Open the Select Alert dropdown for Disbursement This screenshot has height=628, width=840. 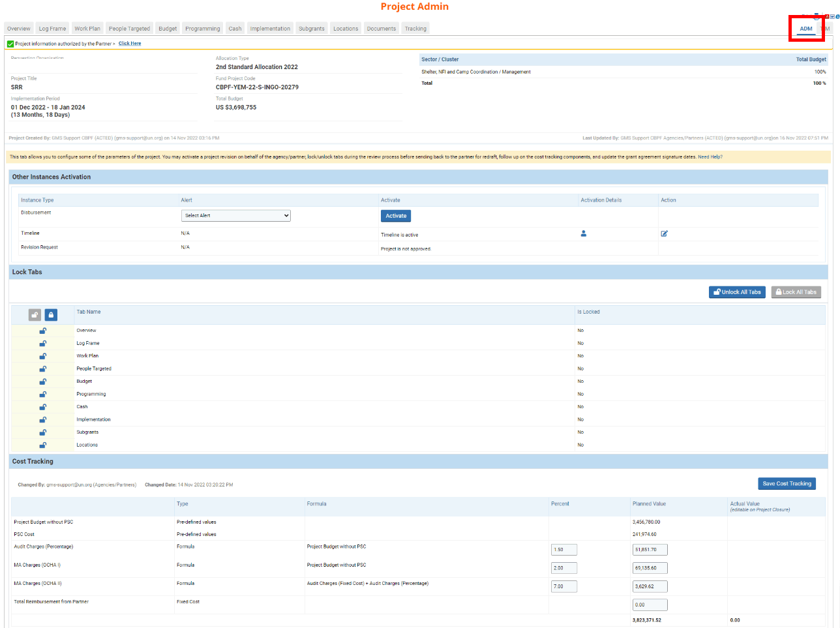point(235,215)
